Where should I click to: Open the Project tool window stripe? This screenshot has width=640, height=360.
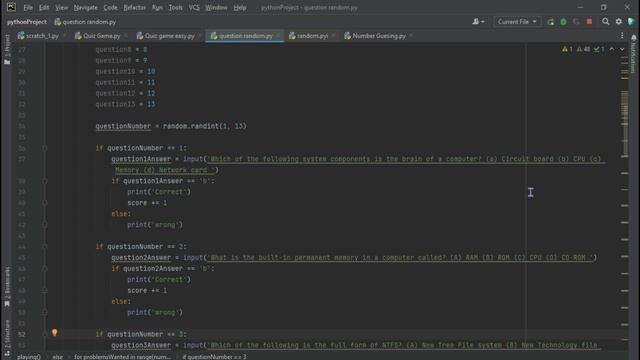point(7,49)
